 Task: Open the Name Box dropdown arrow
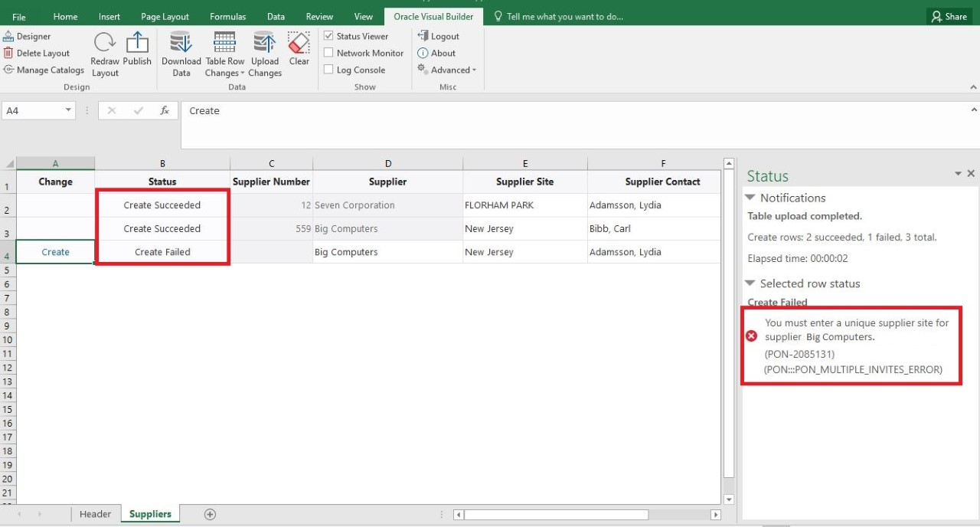tap(68, 110)
